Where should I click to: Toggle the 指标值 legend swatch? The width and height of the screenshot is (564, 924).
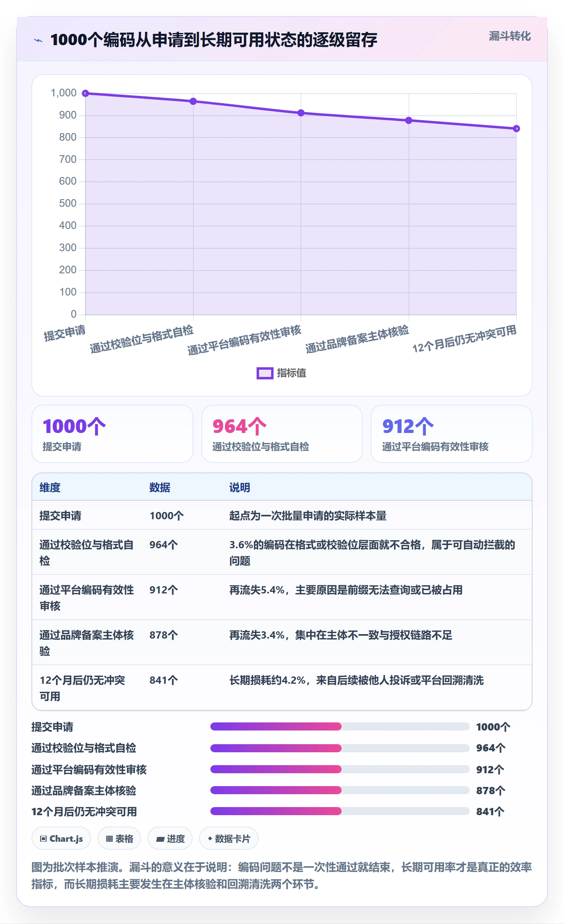(x=265, y=373)
